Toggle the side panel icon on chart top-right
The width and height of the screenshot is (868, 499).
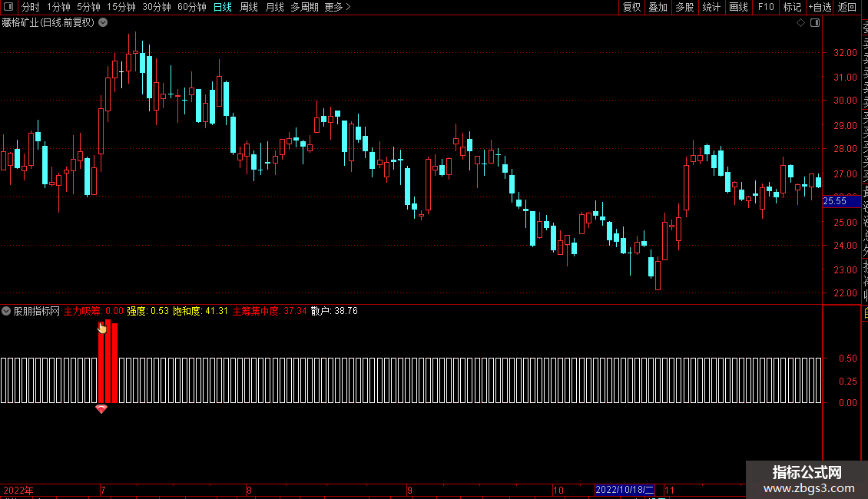pos(815,23)
